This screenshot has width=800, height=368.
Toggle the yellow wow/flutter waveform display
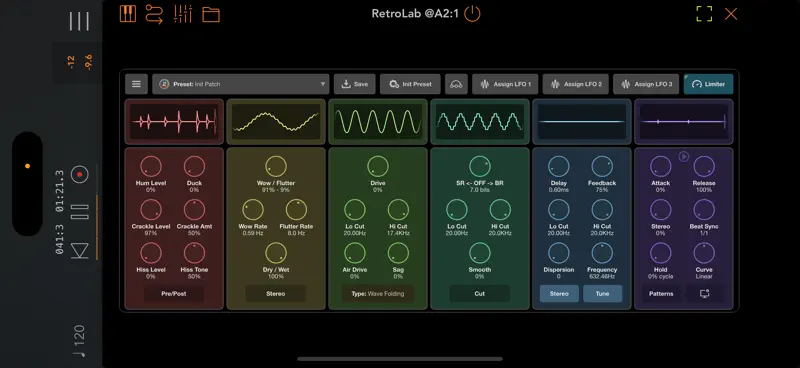(276, 122)
